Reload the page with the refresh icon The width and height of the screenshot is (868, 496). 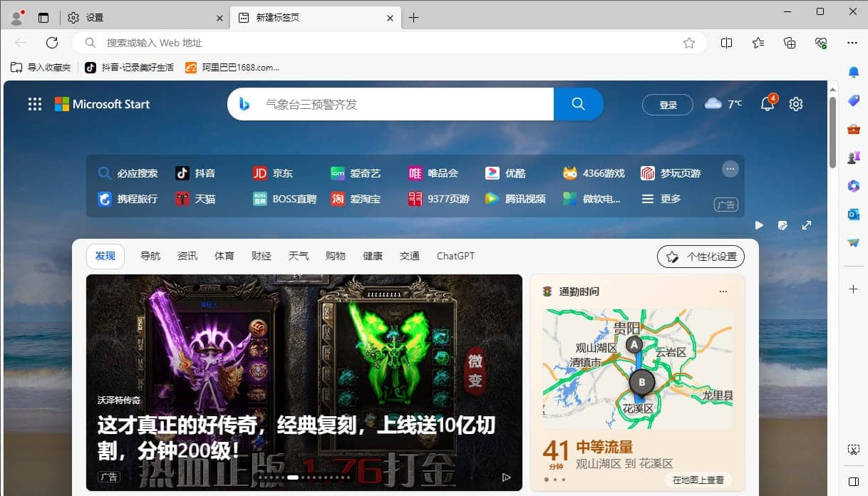52,43
